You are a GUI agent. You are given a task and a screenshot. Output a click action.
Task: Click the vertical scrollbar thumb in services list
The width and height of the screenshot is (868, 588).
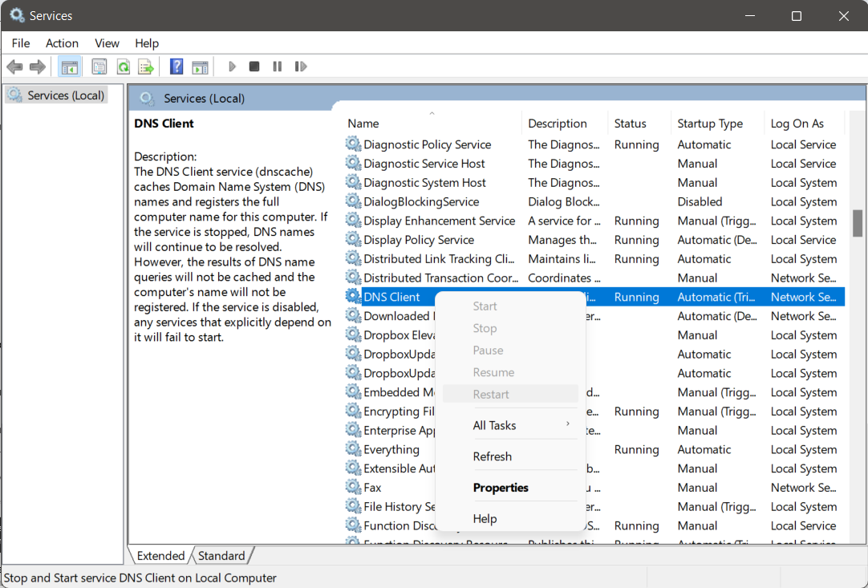[858, 223]
